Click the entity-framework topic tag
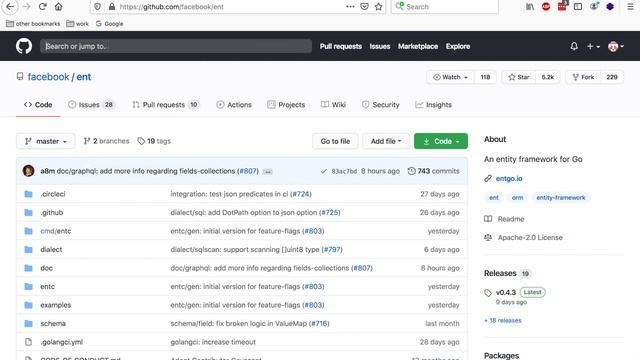Image resolution: width=640 pixels, height=360 pixels. [560, 198]
